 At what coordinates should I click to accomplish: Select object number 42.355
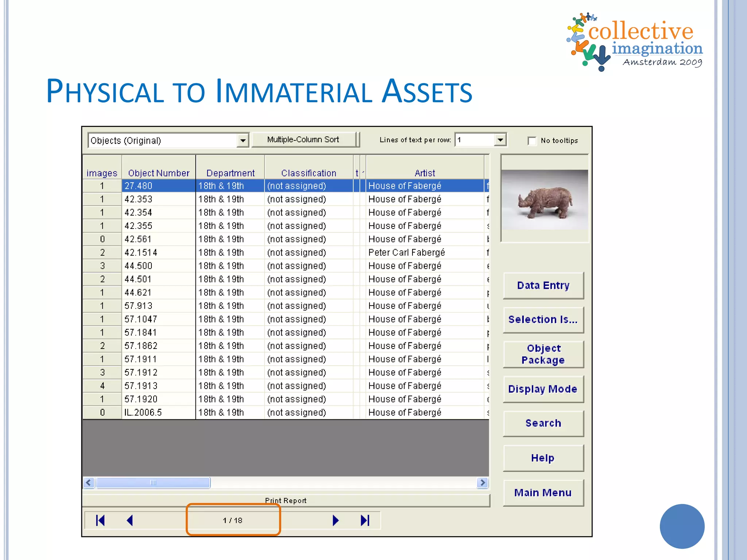point(159,226)
